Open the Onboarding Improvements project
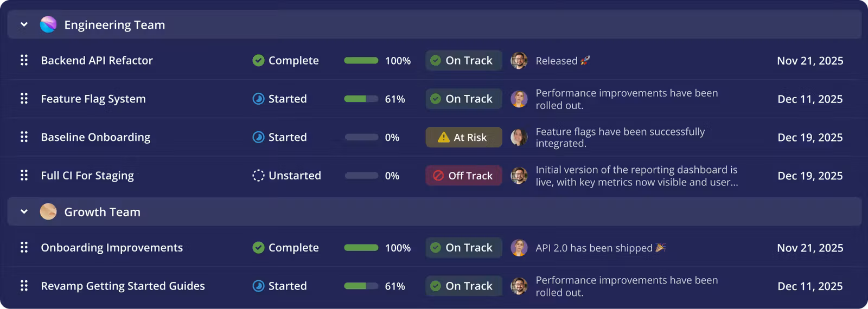868x309 pixels. tap(112, 247)
